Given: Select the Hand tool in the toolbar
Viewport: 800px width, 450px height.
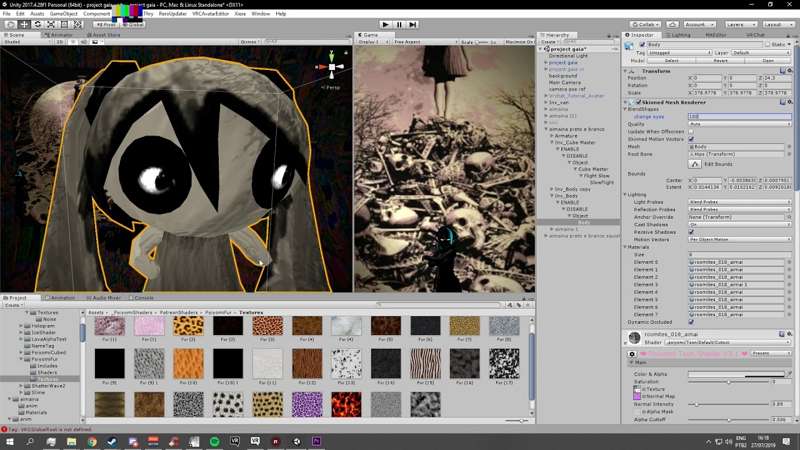Looking at the screenshot, I should click(9, 24).
